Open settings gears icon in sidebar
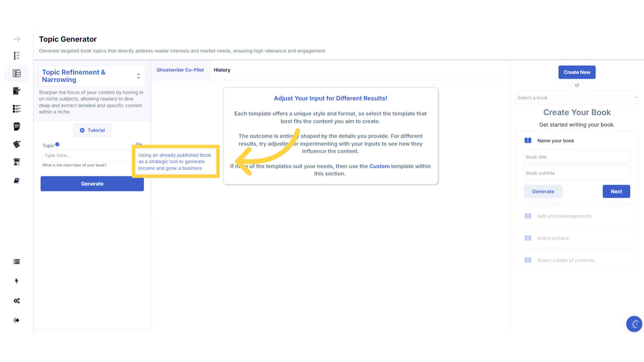 (17, 301)
